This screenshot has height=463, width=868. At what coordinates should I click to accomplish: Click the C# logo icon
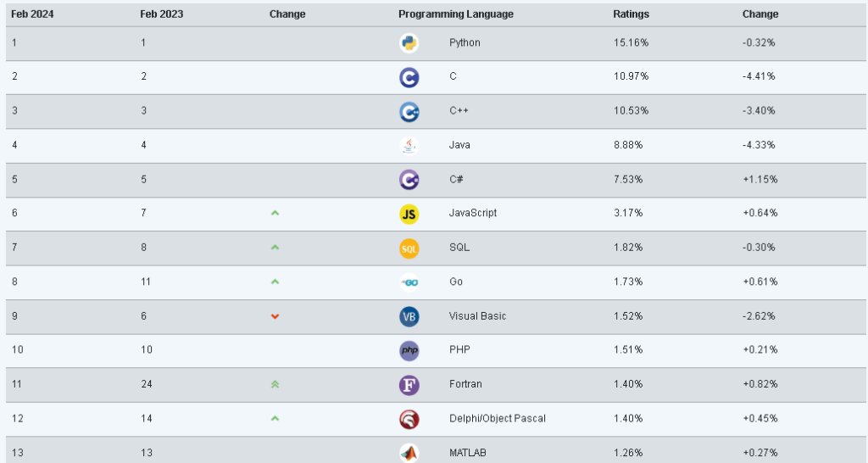click(x=409, y=180)
